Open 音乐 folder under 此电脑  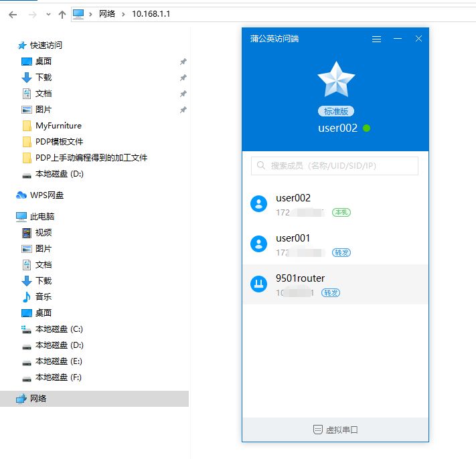pos(44,297)
